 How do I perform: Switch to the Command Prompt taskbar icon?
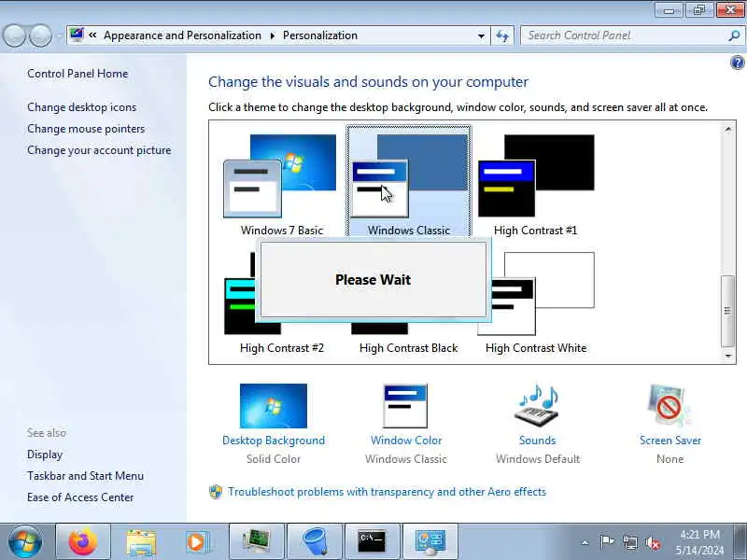(x=372, y=542)
